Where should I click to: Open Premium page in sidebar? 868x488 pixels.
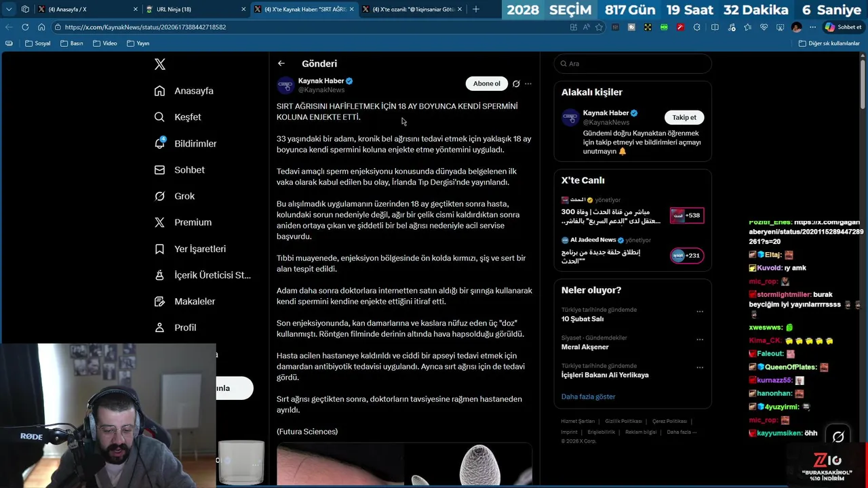click(x=182, y=222)
